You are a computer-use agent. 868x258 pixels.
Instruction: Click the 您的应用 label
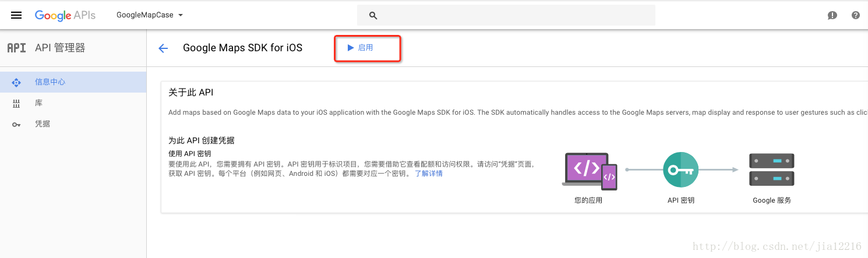588,200
